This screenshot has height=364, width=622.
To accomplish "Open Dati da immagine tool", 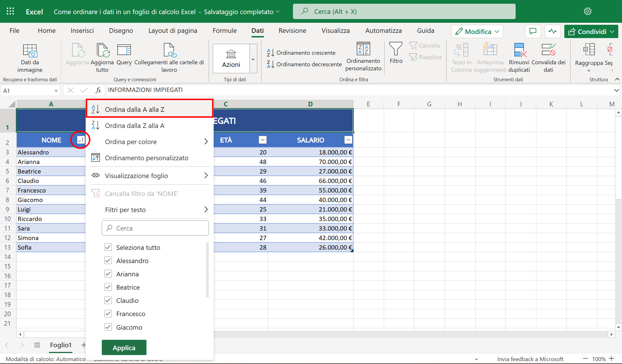I will (30, 58).
